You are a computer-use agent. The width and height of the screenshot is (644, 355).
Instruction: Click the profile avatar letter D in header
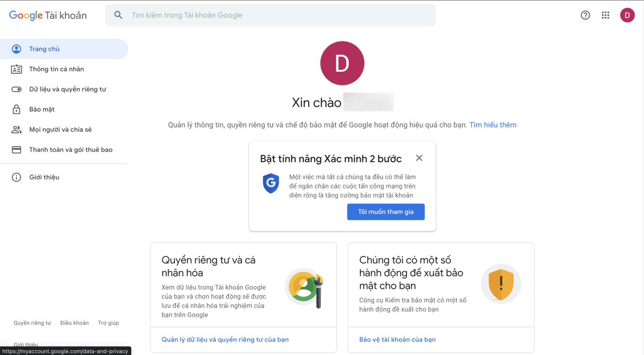[627, 15]
